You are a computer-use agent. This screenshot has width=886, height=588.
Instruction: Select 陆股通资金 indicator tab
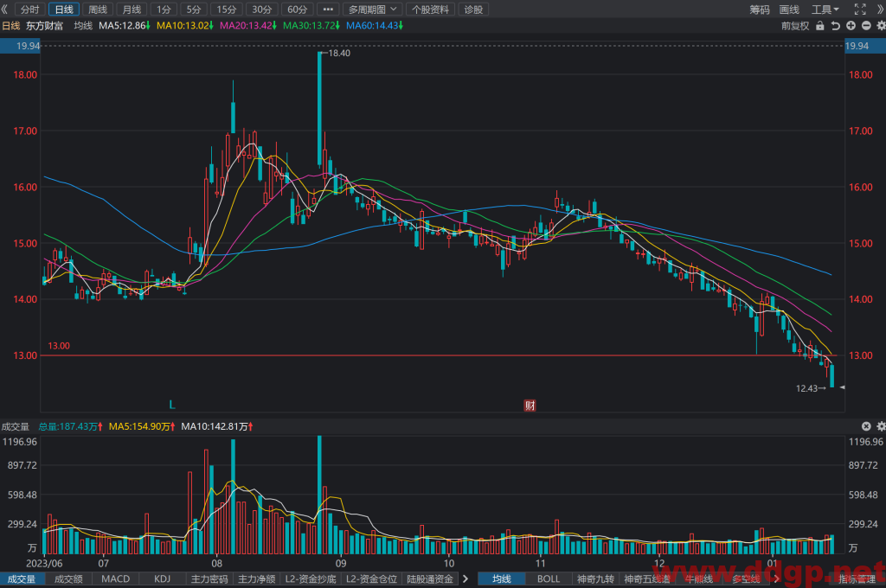(430, 579)
